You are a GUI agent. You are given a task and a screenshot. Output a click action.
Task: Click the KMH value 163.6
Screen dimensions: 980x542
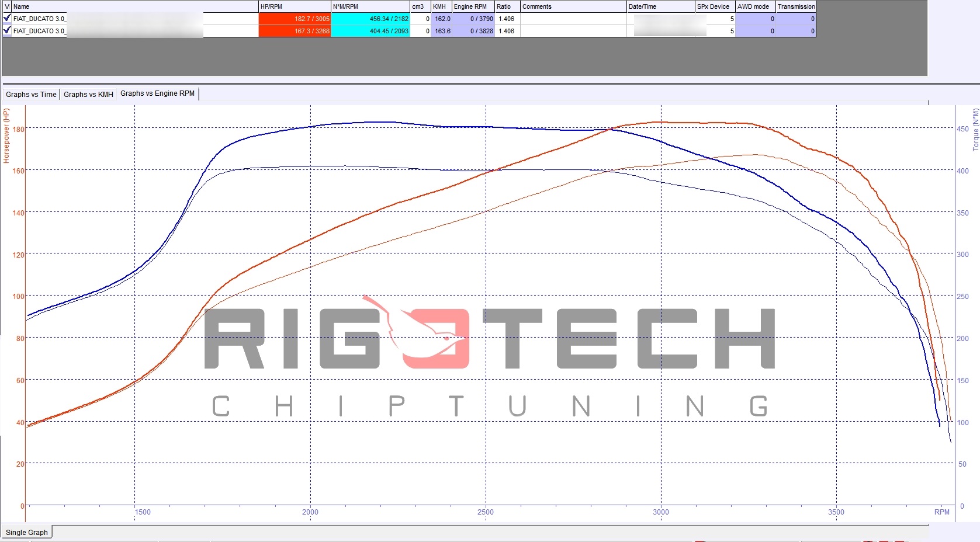[441, 31]
